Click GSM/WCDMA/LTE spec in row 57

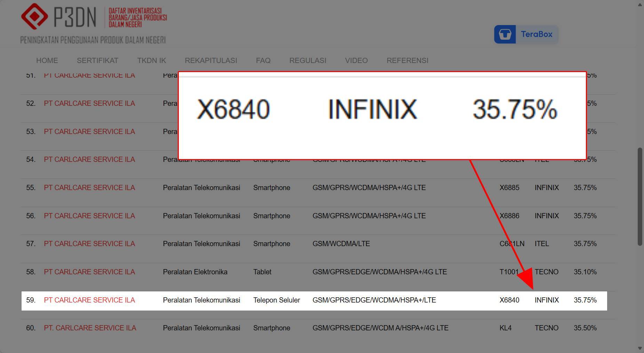pyautogui.click(x=341, y=244)
